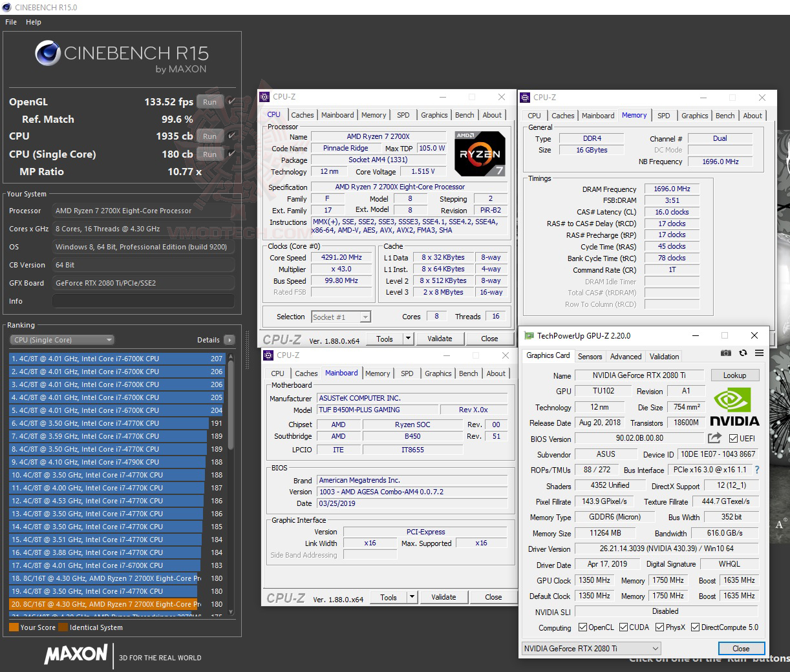Open the CPU (Single Core) ranking dropdown
Image resolution: width=790 pixels, height=672 pixels.
click(x=61, y=340)
